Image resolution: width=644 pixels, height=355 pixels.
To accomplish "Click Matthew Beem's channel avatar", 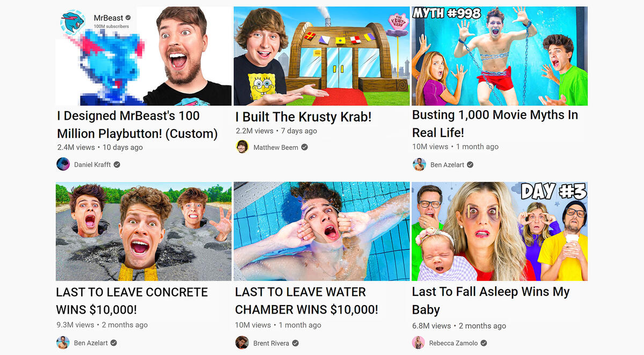I will point(243,147).
